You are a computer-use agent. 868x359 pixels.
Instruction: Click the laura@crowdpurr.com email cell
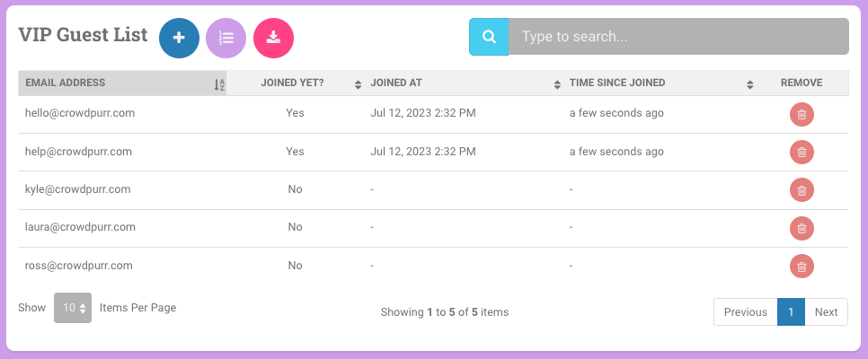(x=80, y=227)
